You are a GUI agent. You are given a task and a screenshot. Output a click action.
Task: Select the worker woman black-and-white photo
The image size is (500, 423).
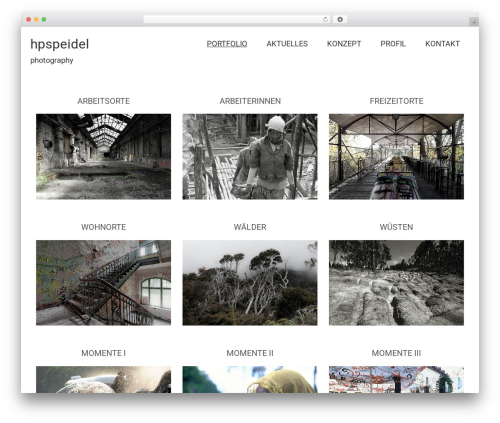250,157
